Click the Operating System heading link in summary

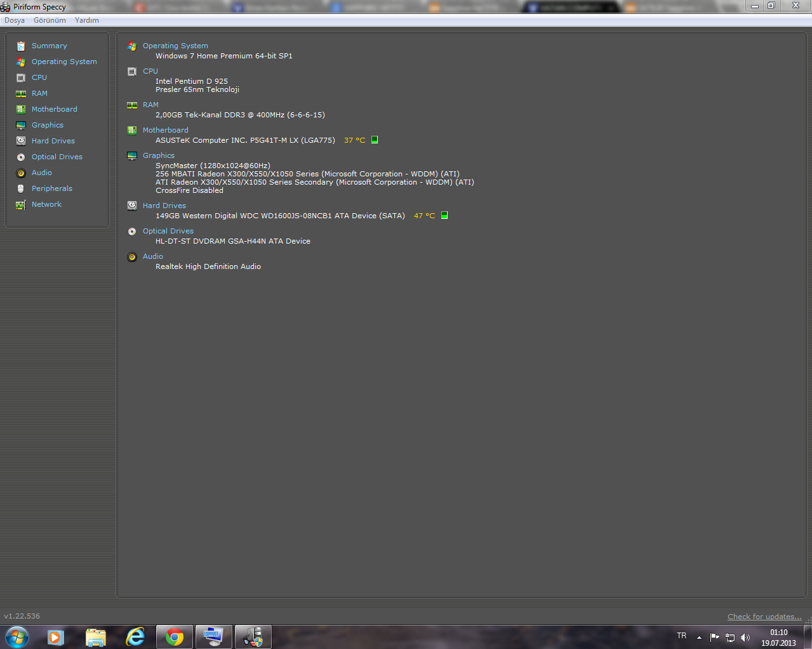click(x=175, y=46)
